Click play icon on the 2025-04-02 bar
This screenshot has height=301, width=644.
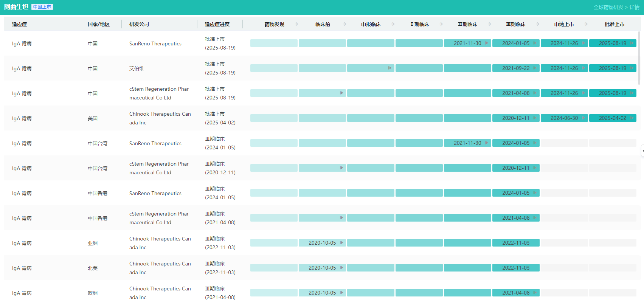[x=632, y=118]
